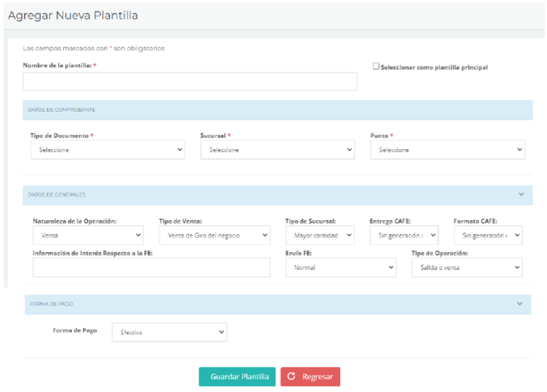Click the refresh icon on Regresar button
Screen dimensions: 547x392
pyautogui.click(x=291, y=377)
